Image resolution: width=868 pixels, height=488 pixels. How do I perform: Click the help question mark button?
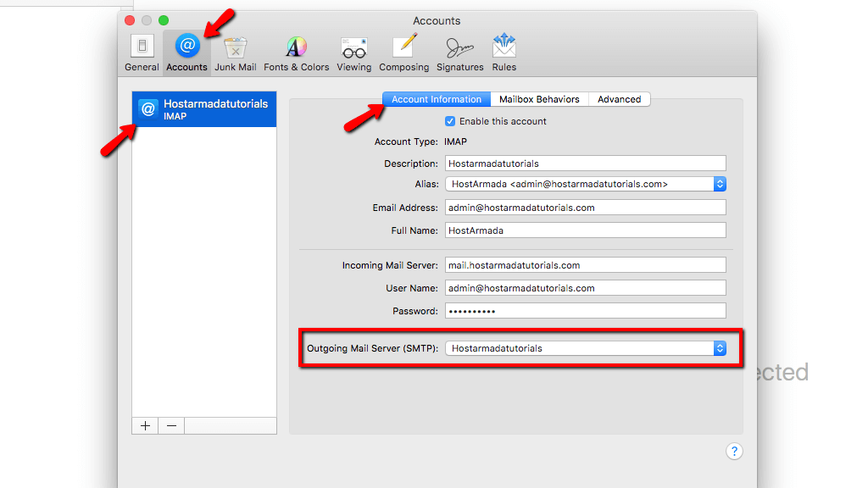(x=734, y=452)
